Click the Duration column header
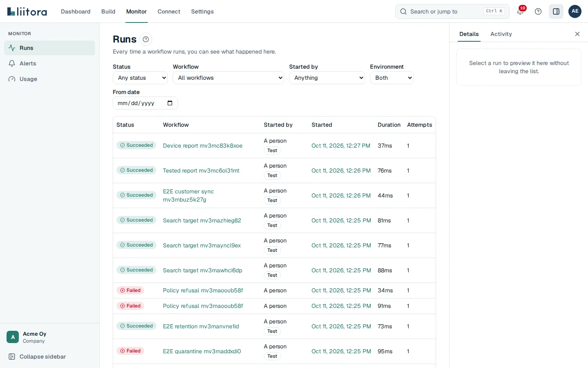588x368 pixels. [389, 125]
